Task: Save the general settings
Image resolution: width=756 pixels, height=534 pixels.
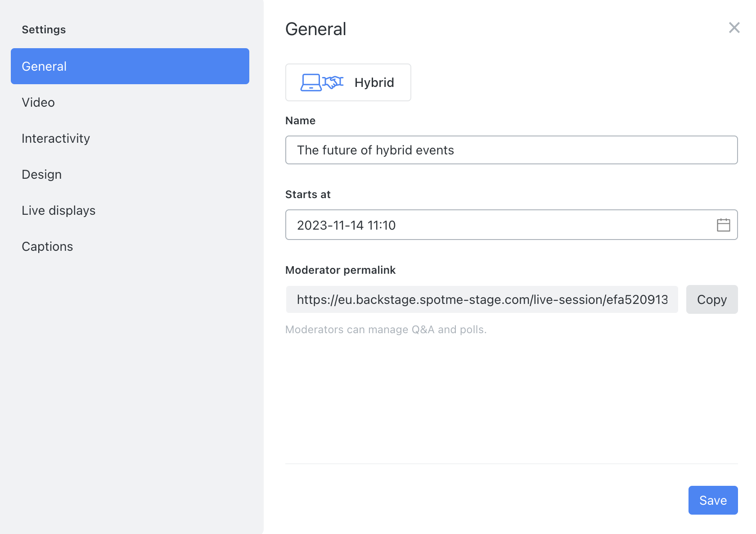Action: 713,500
